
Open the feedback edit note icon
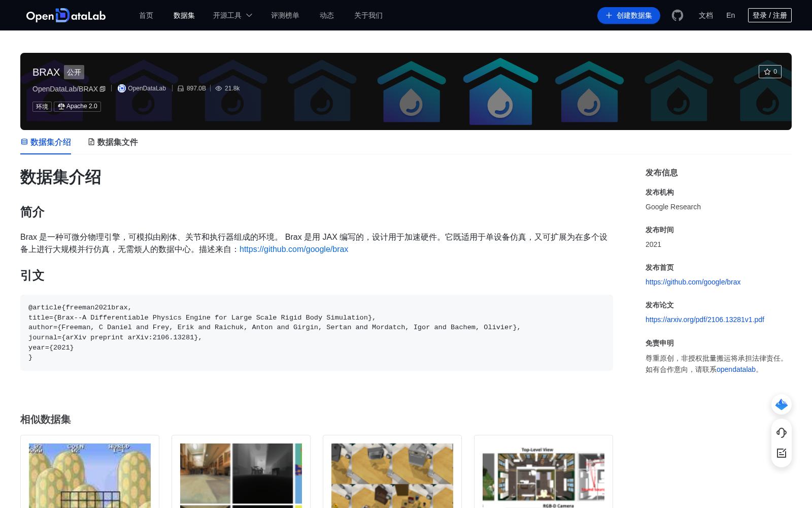pyautogui.click(x=782, y=453)
